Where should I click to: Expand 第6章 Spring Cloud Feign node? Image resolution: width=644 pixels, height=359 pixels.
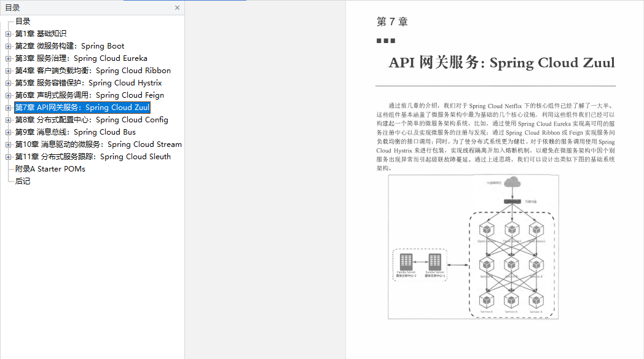click(8, 96)
